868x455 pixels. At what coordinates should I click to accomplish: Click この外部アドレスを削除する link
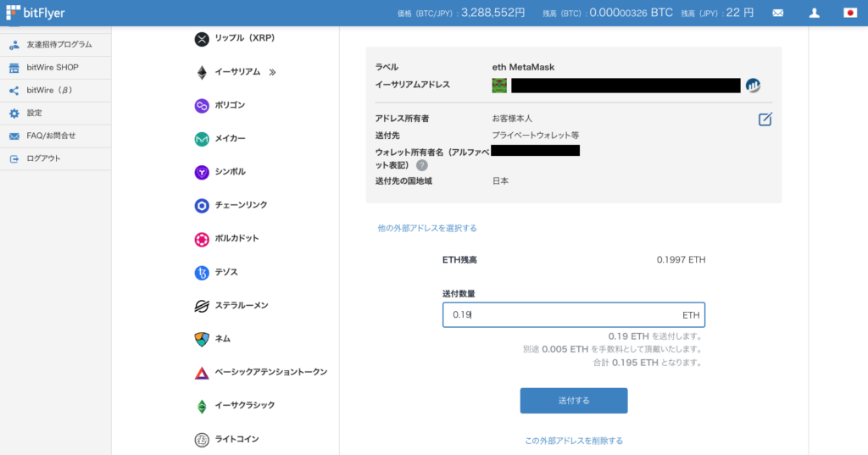(x=574, y=441)
